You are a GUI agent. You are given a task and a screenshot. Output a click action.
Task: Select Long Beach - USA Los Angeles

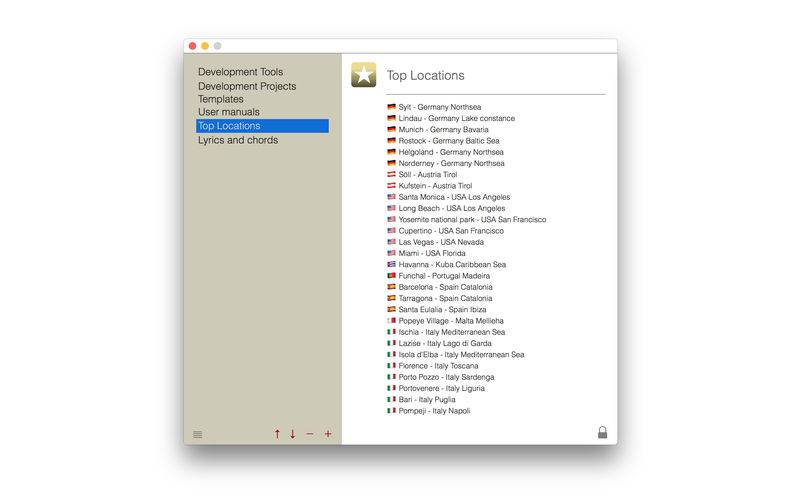pyautogui.click(x=452, y=208)
